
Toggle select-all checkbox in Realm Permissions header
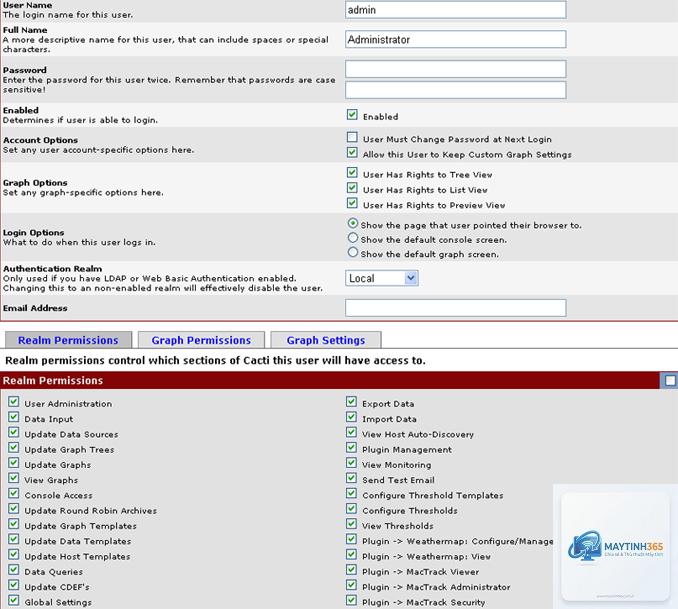point(670,381)
